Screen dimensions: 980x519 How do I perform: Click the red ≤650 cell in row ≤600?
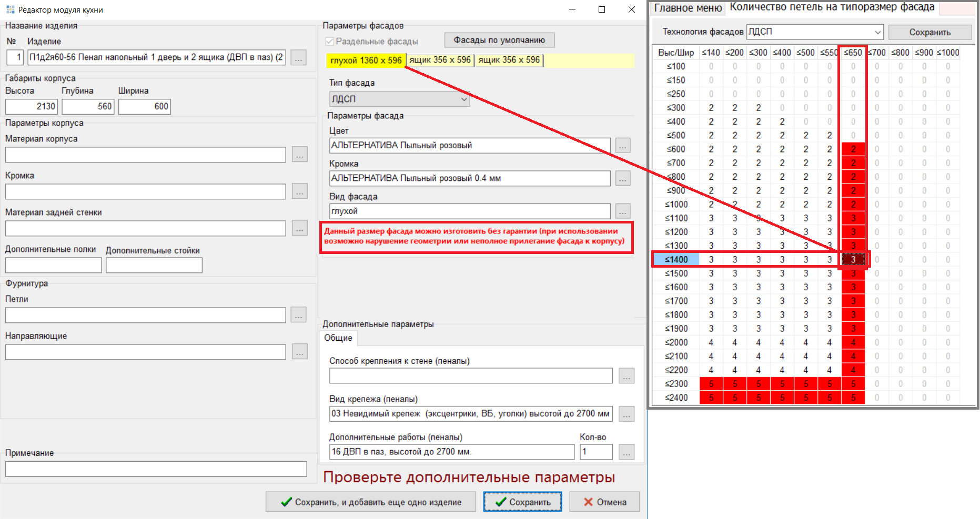tap(853, 149)
